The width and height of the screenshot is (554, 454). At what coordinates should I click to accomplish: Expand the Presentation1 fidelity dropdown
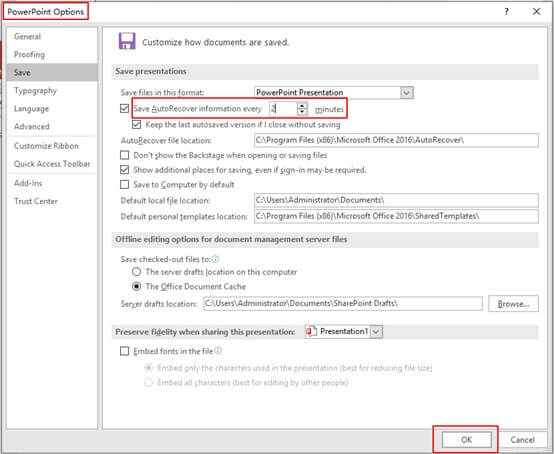click(376, 332)
